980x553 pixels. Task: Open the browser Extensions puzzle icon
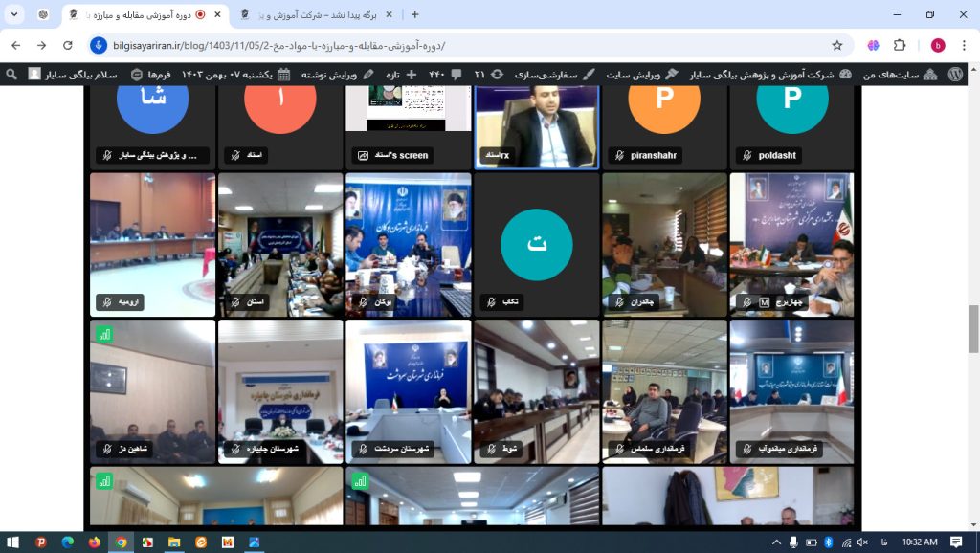pyautogui.click(x=900, y=45)
